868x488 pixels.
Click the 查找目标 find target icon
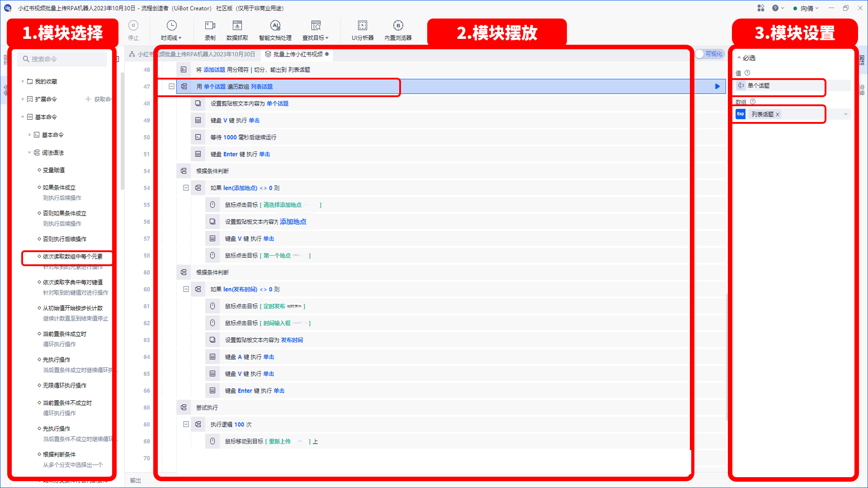[316, 26]
